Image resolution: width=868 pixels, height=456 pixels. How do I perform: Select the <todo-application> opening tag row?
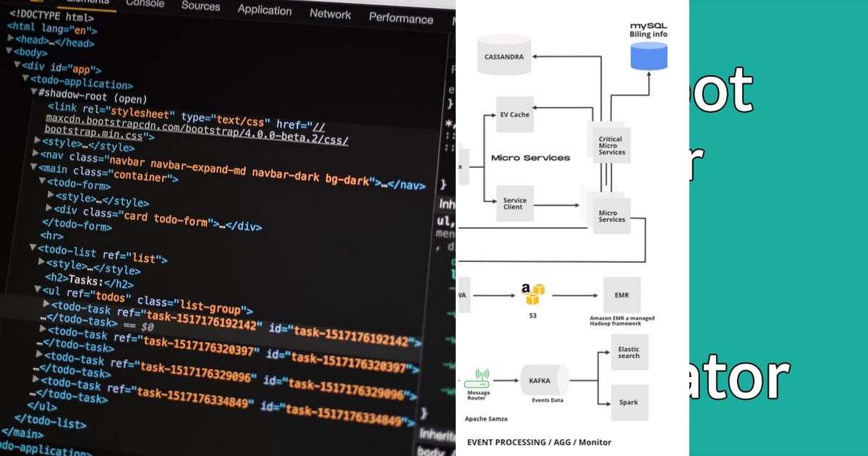[x=81, y=82]
